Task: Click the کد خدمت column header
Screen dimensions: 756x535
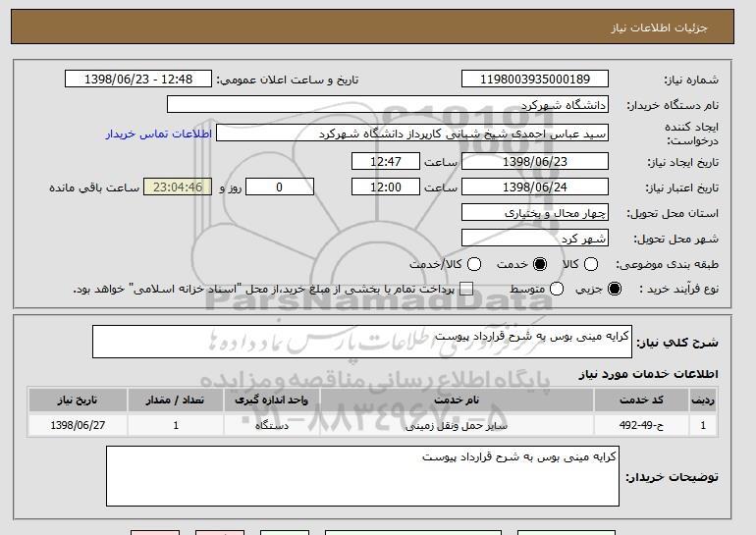Action: [641, 401]
